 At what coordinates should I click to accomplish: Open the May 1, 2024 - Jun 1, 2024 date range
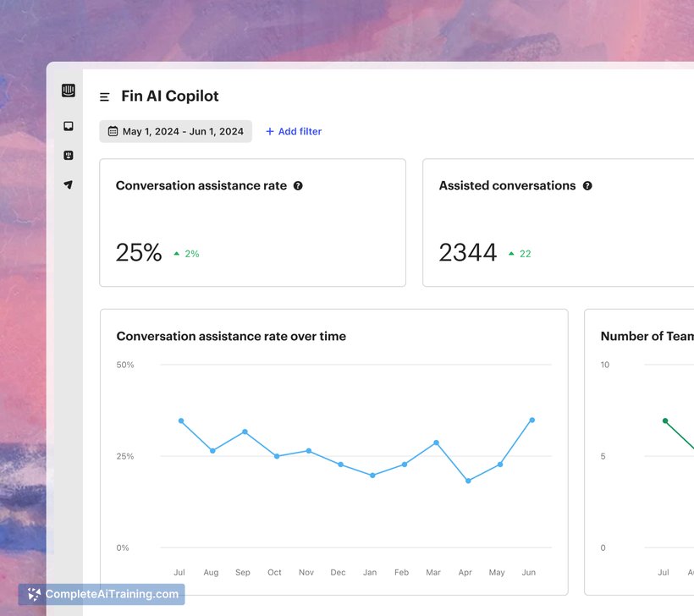pyautogui.click(x=176, y=131)
